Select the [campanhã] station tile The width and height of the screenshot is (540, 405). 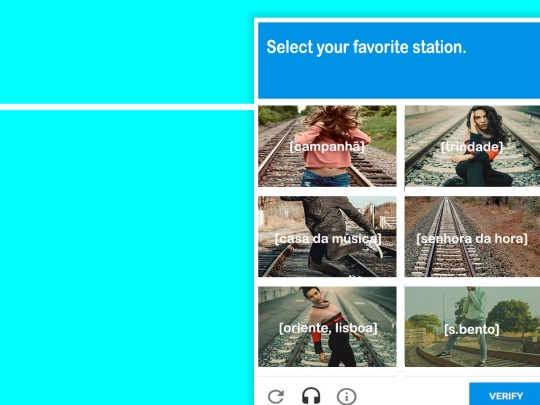point(327,146)
